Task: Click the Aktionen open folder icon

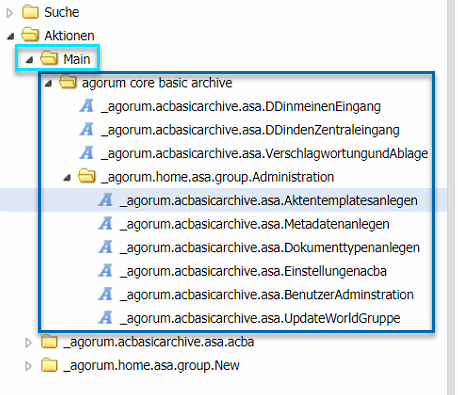Action: tap(30, 35)
